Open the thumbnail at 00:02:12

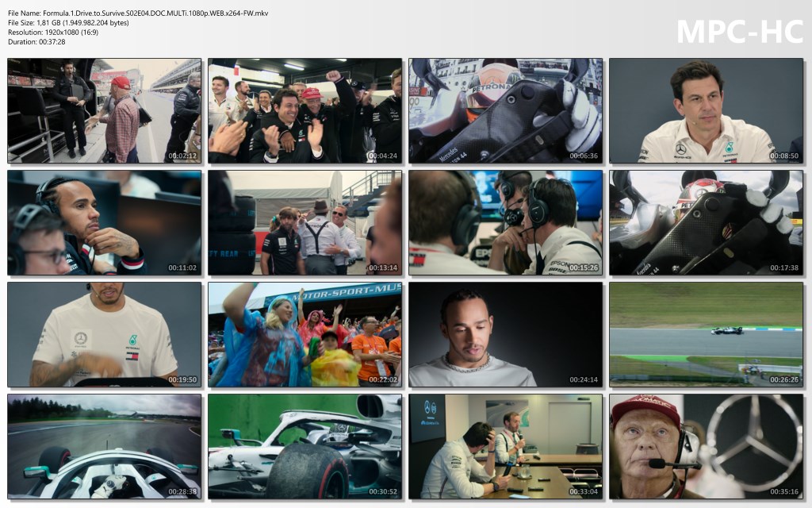[104, 110]
